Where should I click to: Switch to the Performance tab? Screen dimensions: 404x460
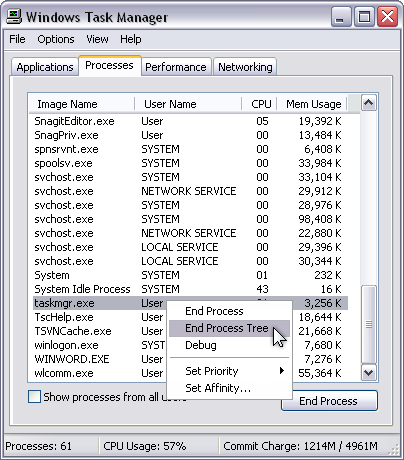176,67
